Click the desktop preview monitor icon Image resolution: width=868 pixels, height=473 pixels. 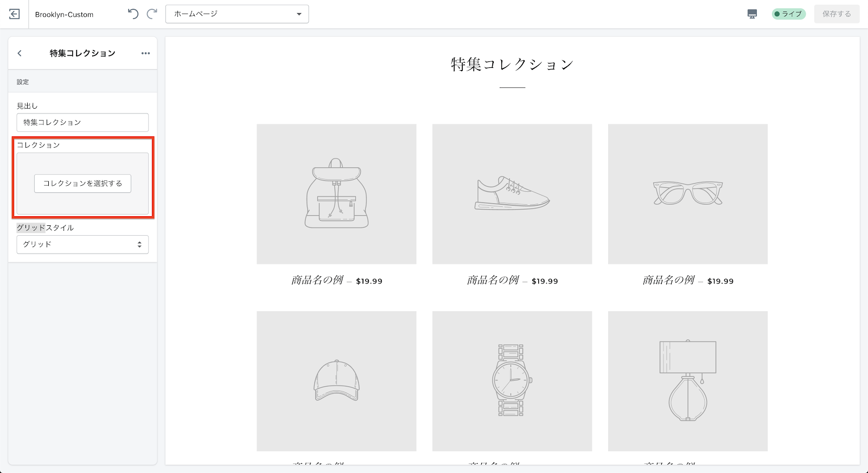752,14
